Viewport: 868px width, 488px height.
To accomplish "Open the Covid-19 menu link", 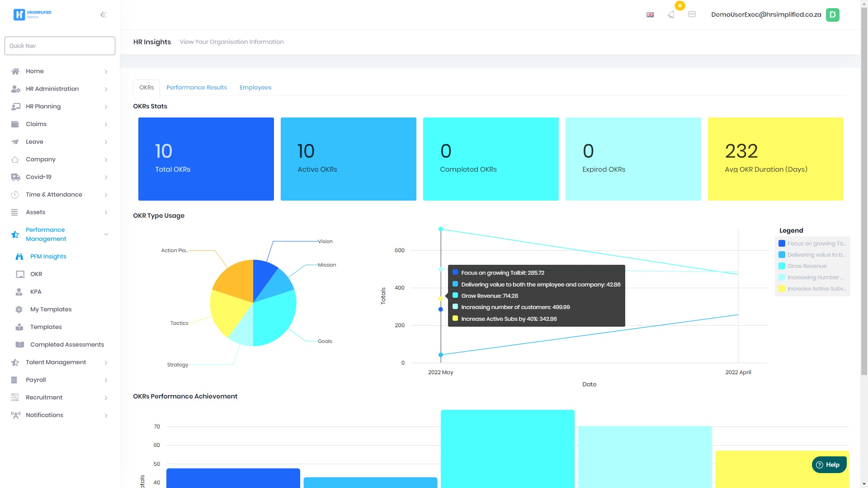I will point(38,177).
